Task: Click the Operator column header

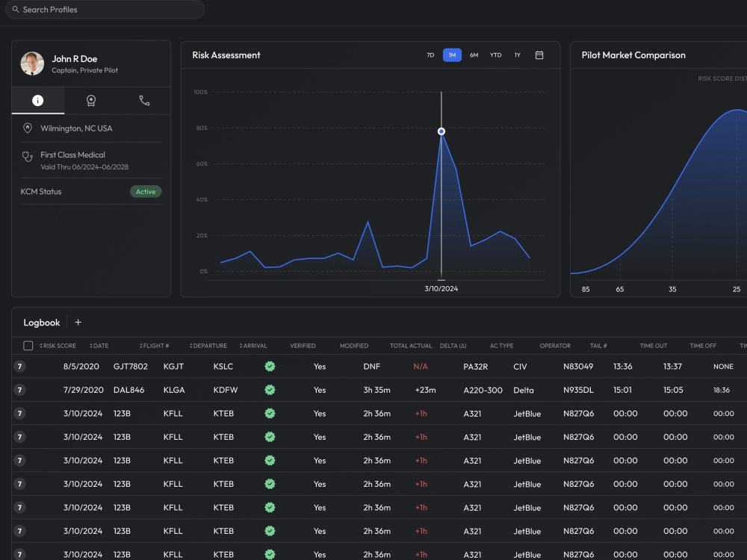Action: [555, 346]
